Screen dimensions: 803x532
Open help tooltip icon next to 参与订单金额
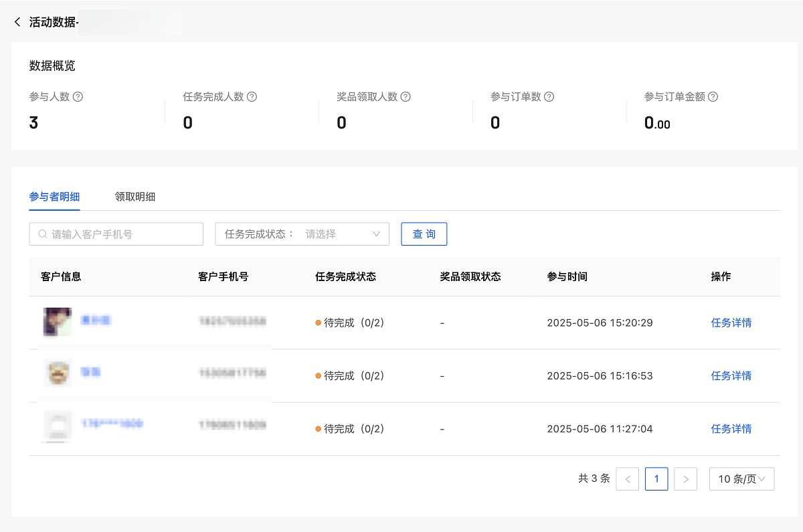click(x=713, y=96)
